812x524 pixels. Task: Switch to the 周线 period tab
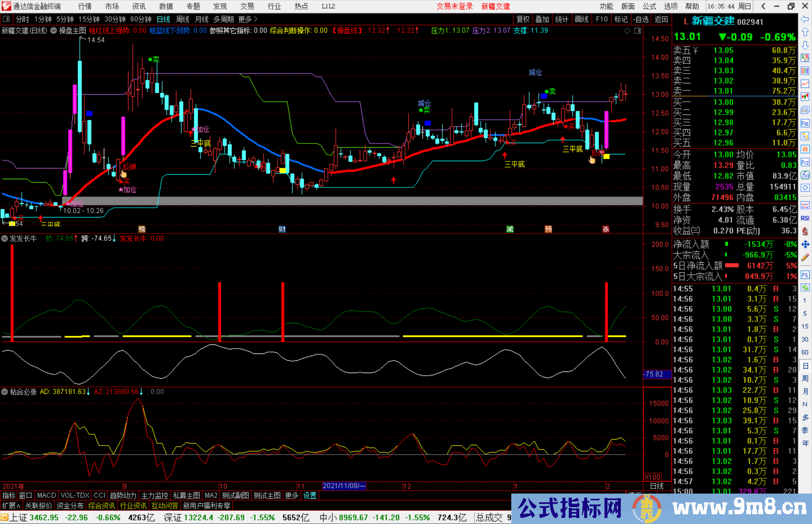pos(183,19)
